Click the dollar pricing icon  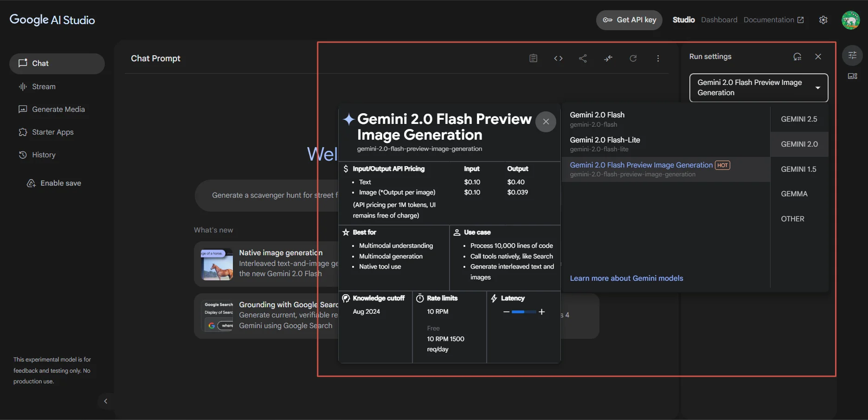tap(346, 169)
